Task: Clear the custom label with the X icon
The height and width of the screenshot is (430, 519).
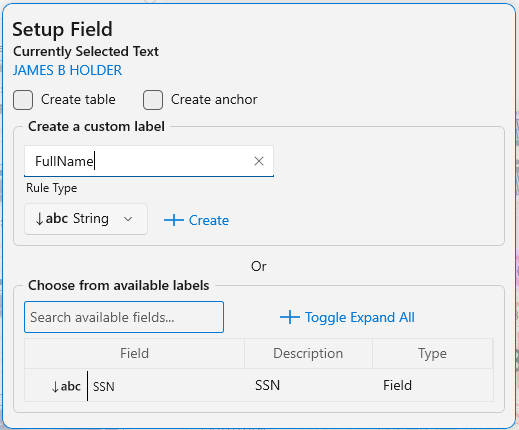Action: [259, 161]
